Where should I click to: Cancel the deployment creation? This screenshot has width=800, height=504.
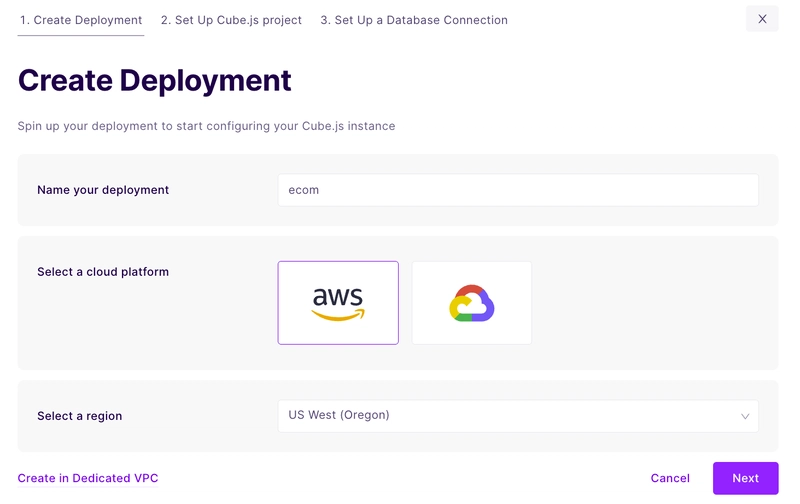(x=669, y=478)
